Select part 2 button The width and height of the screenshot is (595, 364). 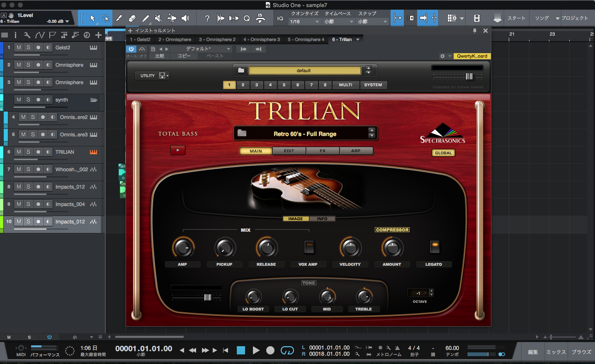coord(243,85)
